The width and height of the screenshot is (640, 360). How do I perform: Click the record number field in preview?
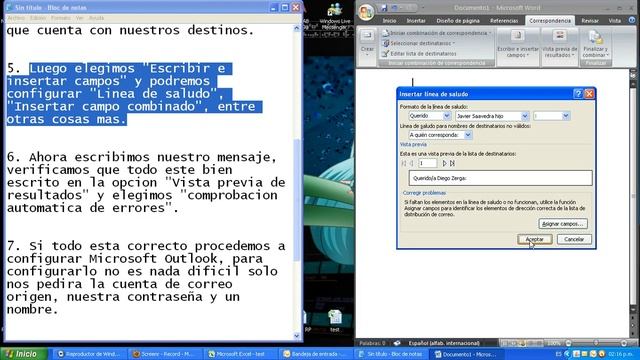click(x=427, y=163)
